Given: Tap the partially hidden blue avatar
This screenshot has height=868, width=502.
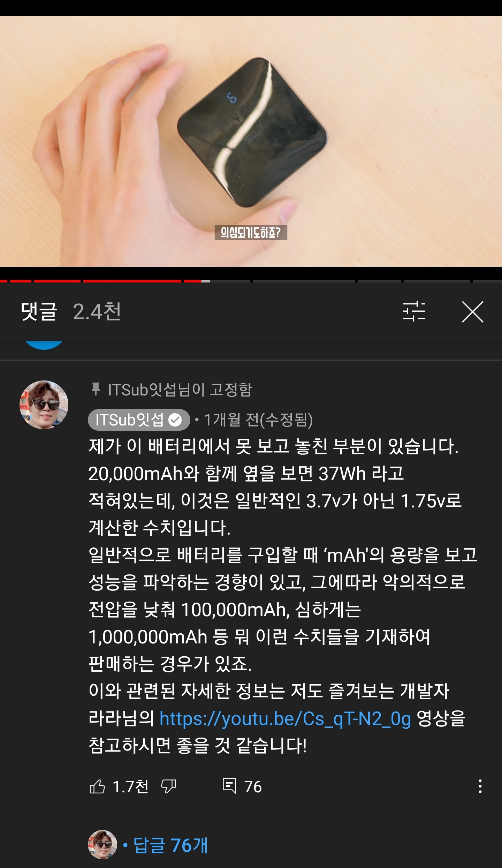Looking at the screenshot, I should tap(44, 345).
